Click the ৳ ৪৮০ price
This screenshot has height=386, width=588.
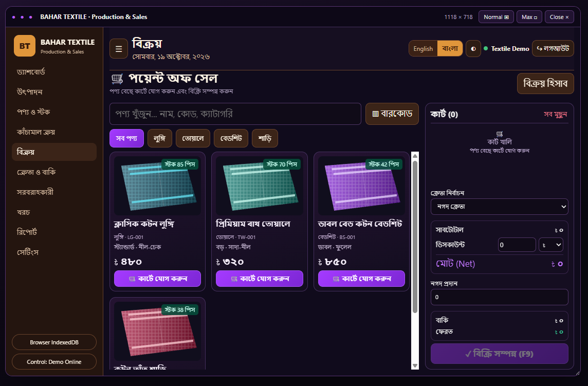[x=128, y=262]
